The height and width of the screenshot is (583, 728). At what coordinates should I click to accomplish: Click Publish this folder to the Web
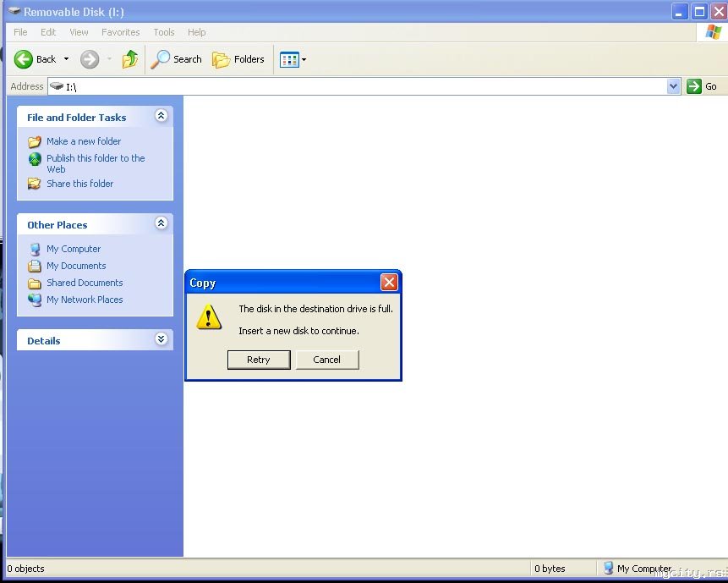coord(96,163)
